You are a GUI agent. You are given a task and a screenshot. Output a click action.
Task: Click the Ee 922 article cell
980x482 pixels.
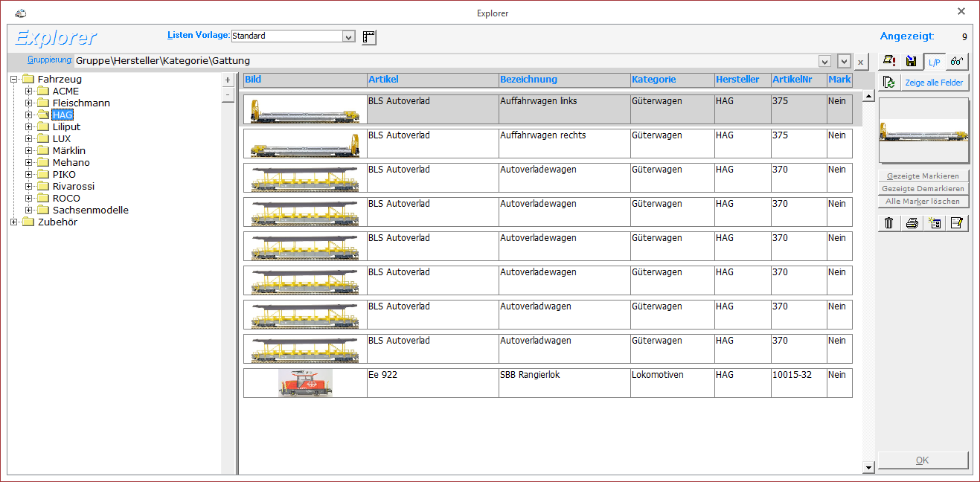tap(432, 383)
